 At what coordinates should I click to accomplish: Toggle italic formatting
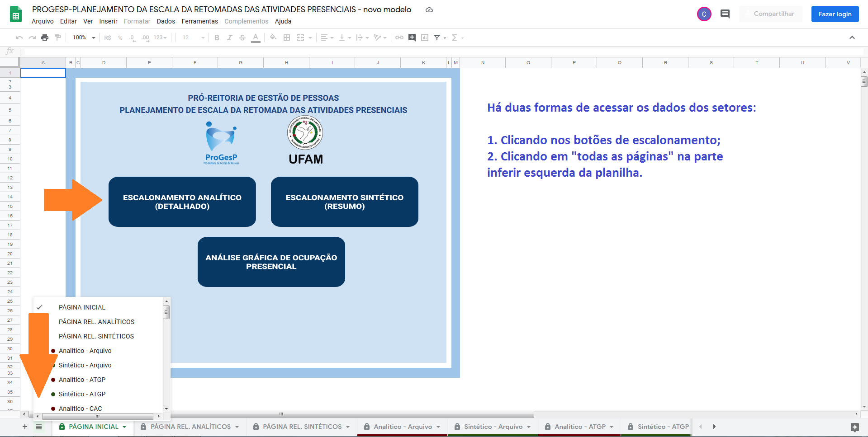click(x=229, y=38)
